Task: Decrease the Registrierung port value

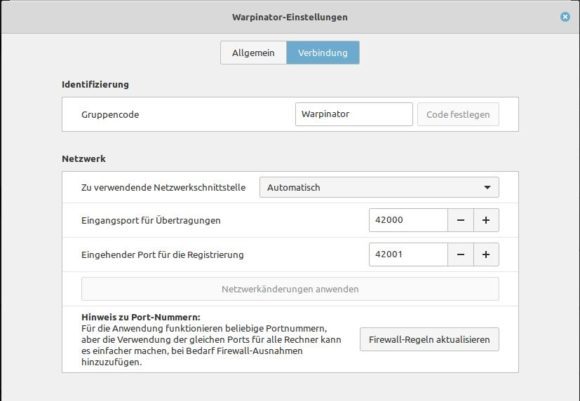Action: [x=460, y=255]
